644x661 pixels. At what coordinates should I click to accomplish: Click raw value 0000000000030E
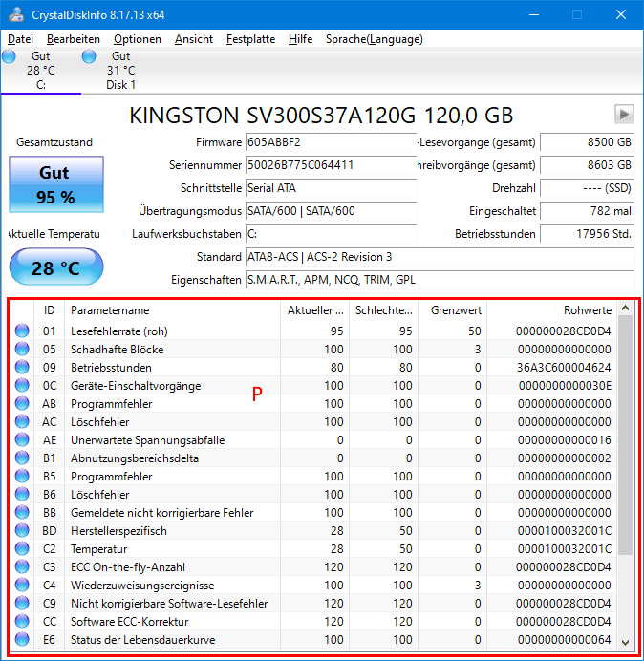point(565,386)
